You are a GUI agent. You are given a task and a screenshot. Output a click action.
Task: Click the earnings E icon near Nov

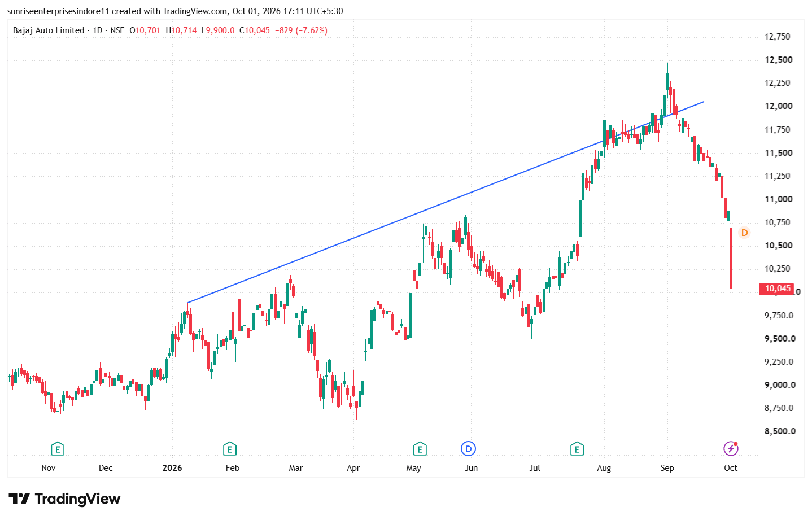pyautogui.click(x=57, y=449)
